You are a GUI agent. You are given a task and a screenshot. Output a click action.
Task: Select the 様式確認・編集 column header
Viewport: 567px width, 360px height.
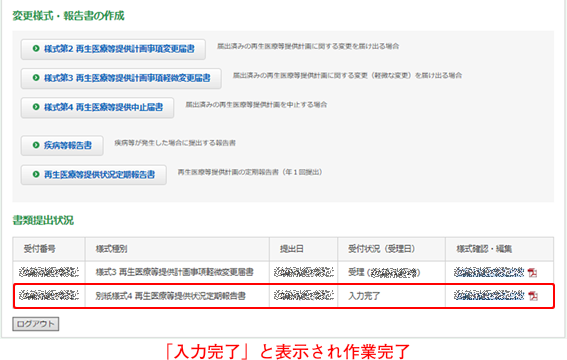pyautogui.click(x=499, y=249)
